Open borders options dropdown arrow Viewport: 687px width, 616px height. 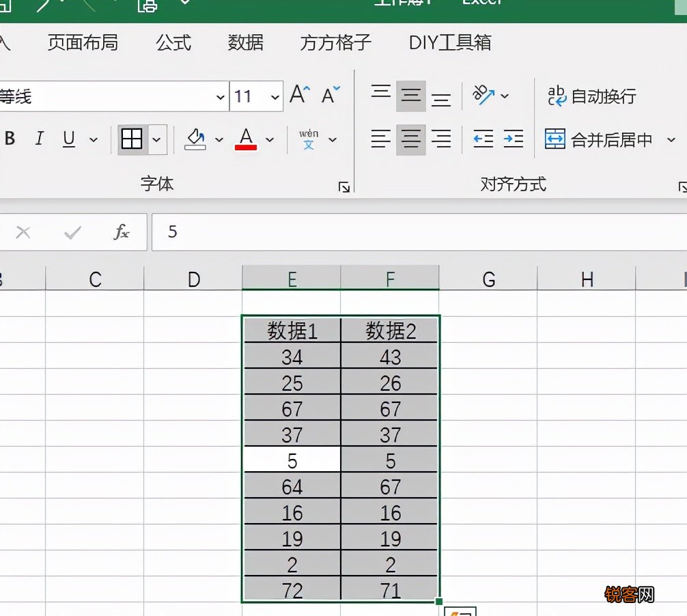click(157, 140)
